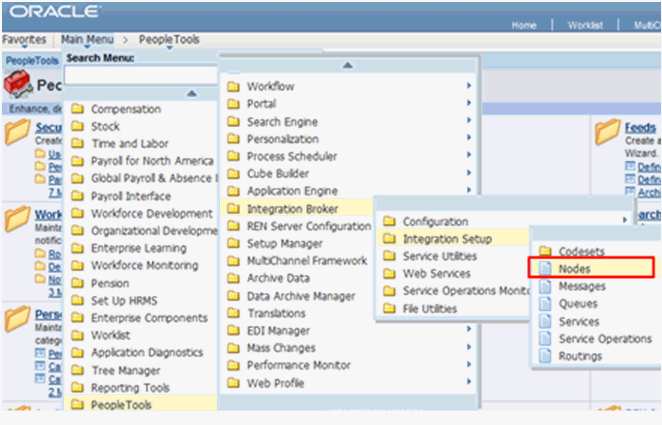Click the EDI Manager folder icon

click(233, 330)
